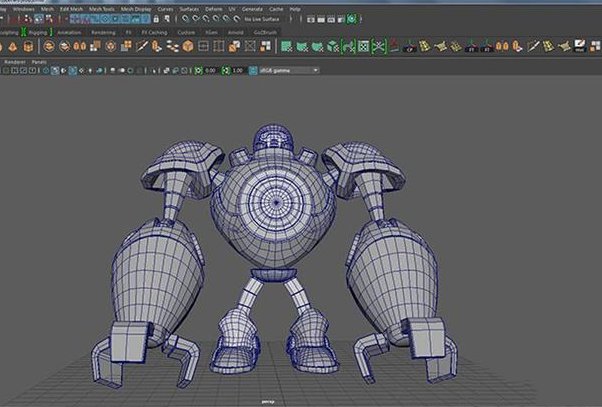Open the Renderer panel menu
Viewport: 602px width, 407px height.
[x=15, y=61]
